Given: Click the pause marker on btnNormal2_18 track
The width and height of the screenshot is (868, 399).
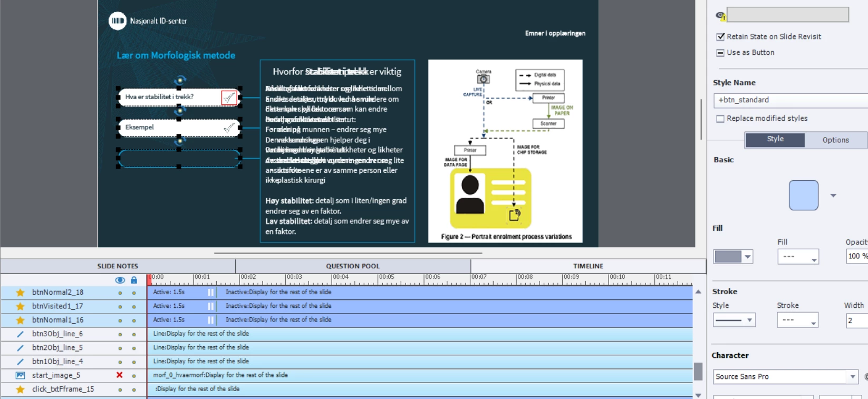Looking at the screenshot, I should 211,292.
